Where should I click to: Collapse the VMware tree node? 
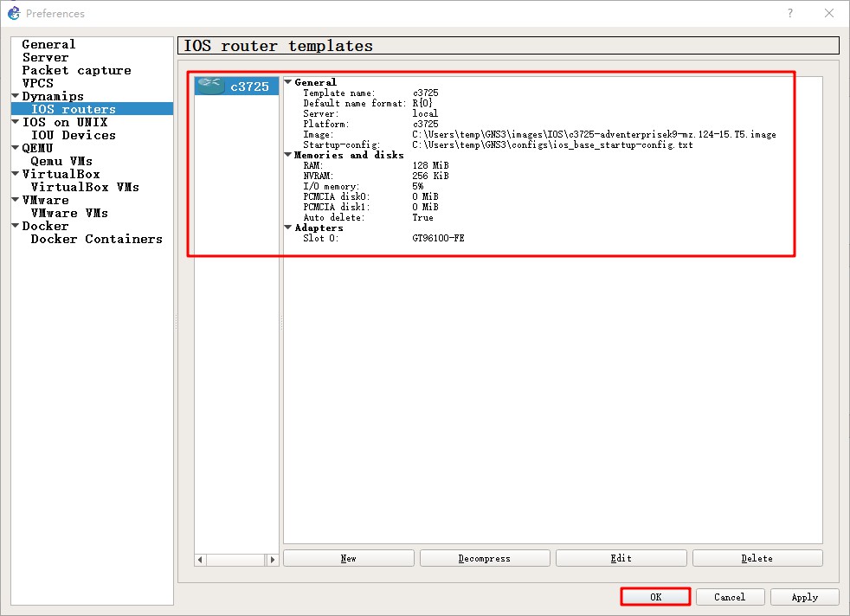(16, 200)
